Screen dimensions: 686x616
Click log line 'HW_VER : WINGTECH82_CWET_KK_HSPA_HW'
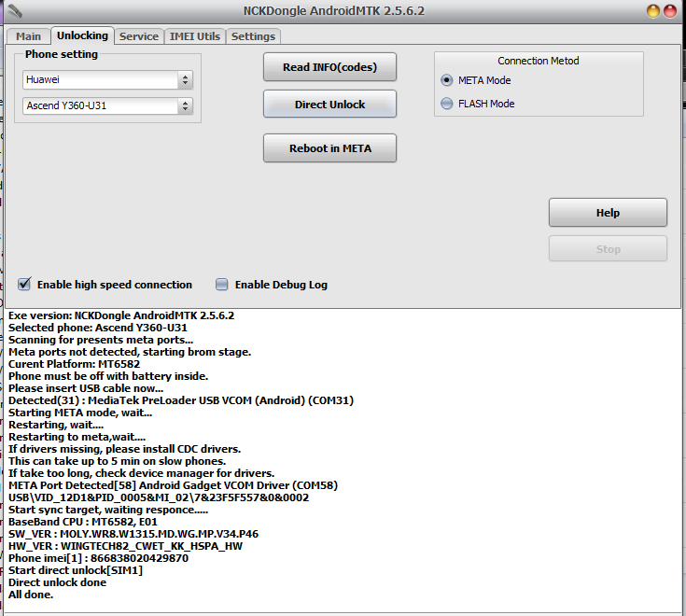(x=125, y=546)
